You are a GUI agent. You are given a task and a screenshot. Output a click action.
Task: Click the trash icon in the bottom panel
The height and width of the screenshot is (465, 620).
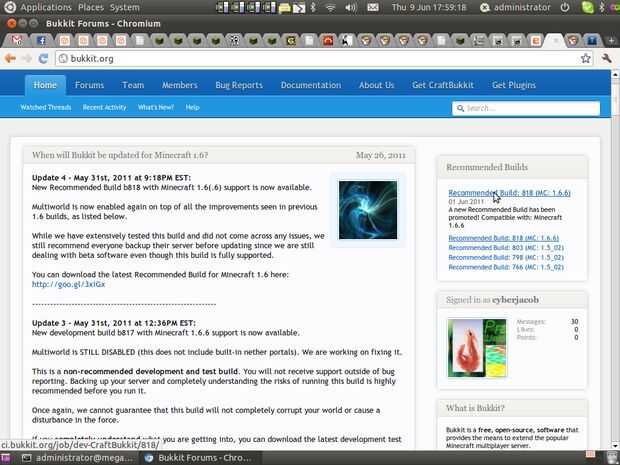[x=612, y=457]
